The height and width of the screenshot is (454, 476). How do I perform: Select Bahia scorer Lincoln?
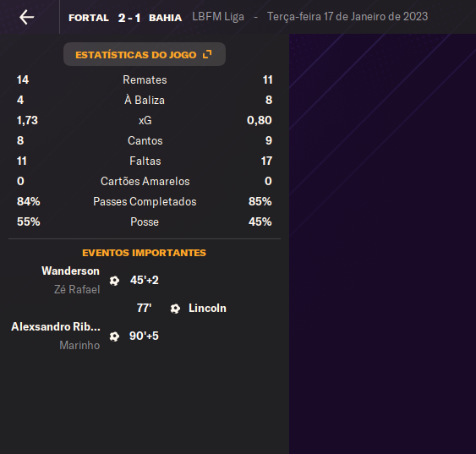[x=207, y=308]
